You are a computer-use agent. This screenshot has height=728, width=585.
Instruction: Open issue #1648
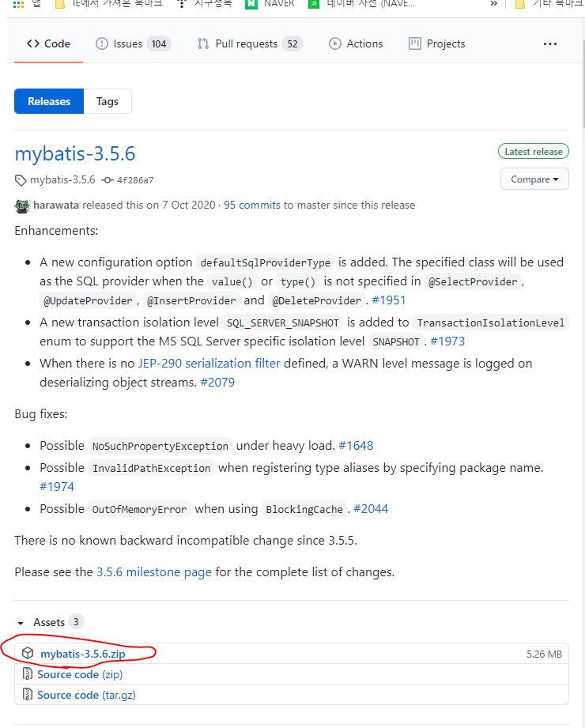coord(356,445)
